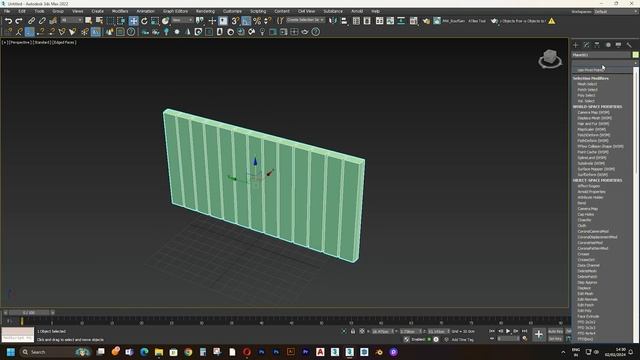
Task: Toggle the Selection Lock padlock
Action: point(353,331)
